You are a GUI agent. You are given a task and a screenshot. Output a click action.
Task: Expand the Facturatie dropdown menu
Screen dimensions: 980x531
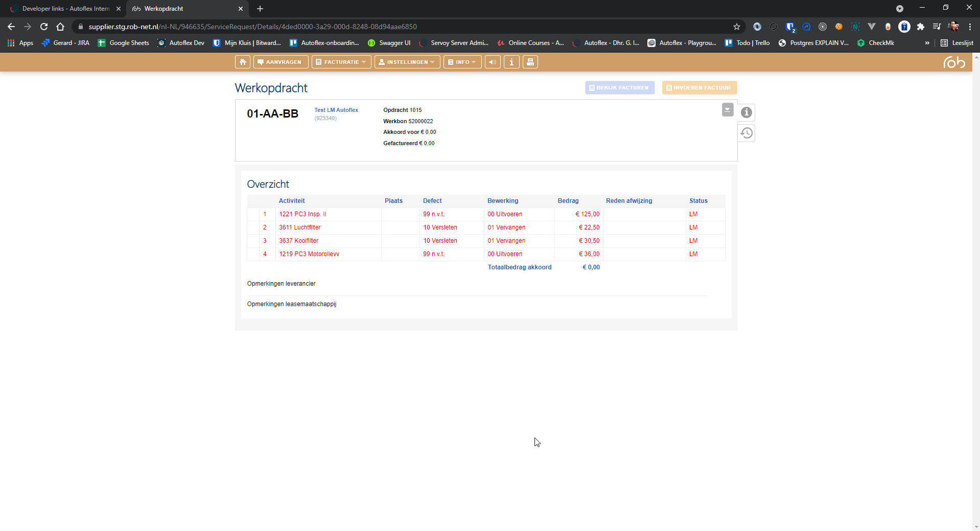pos(341,62)
